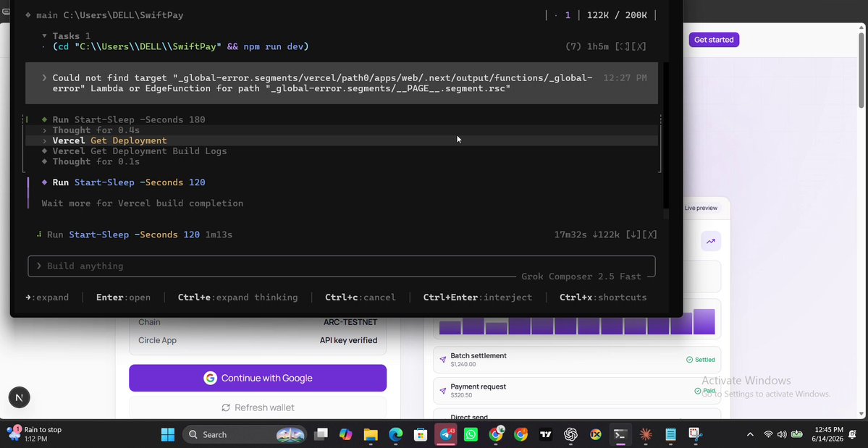Click the Ctrl+x shortcuts hint
Image resolution: width=868 pixels, height=448 pixels.
[x=603, y=297]
